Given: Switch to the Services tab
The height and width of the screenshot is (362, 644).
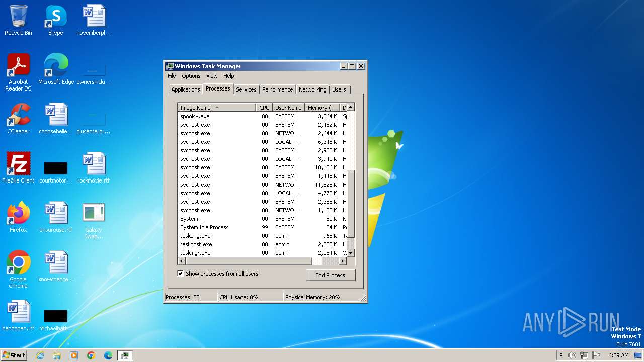Looking at the screenshot, I should pyautogui.click(x=246, y=89).
